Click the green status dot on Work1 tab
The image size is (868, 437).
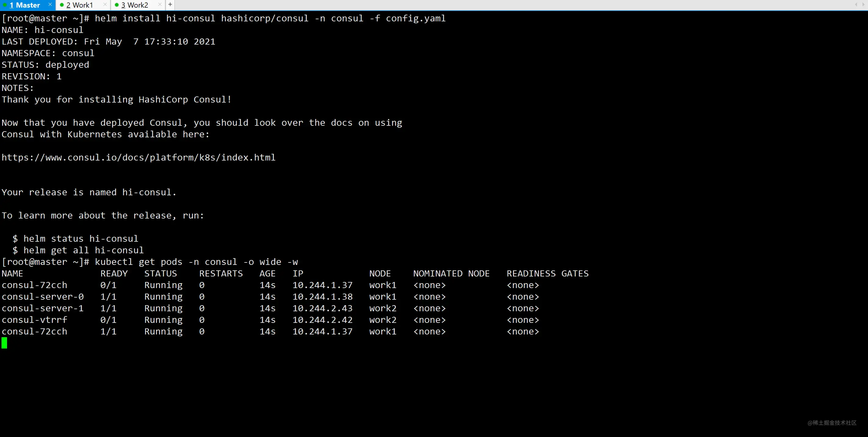click(62, 5)
